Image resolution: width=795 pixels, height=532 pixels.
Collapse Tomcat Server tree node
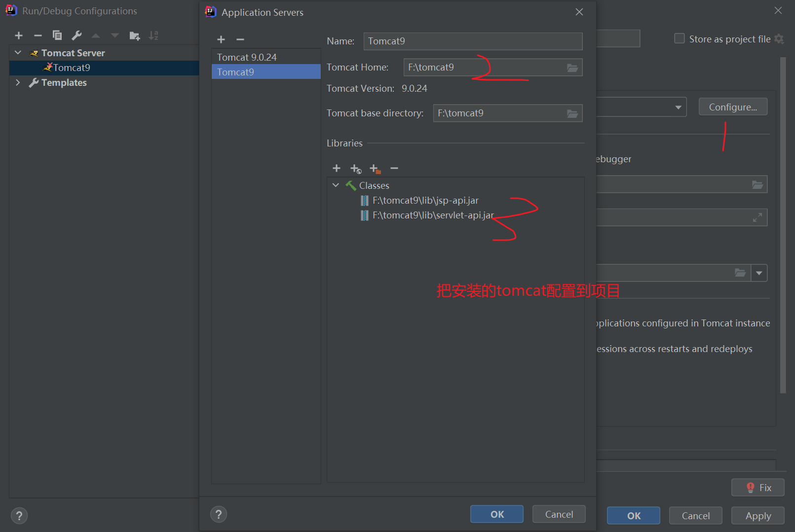click(18, 53)
